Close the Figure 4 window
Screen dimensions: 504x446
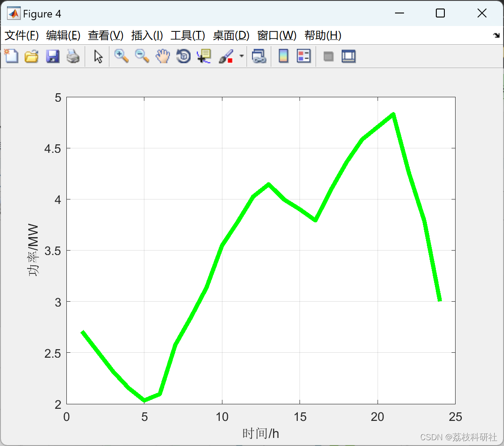[482, 13]
